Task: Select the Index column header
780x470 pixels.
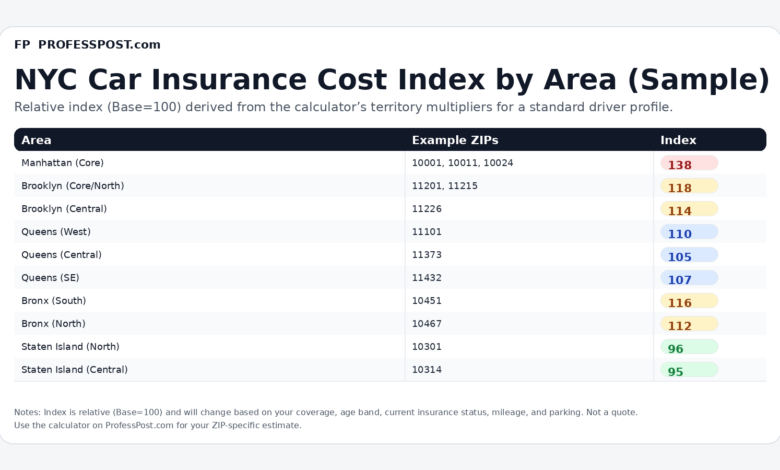Action: pos(678,140)
